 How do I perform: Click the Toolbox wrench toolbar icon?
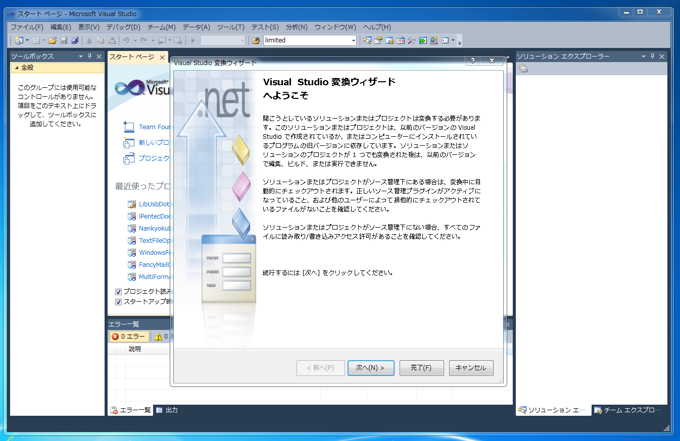click(412, 40)
